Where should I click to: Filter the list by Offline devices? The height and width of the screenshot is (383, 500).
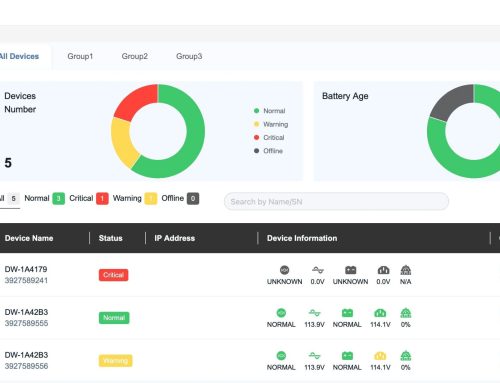pyautogui.click(x=180, y=198)
